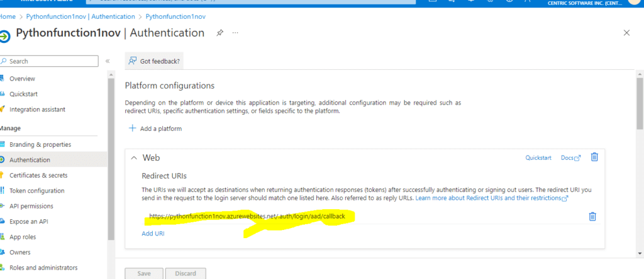Open Expose an API
This screenshot has width=644, height=279.
29,222
